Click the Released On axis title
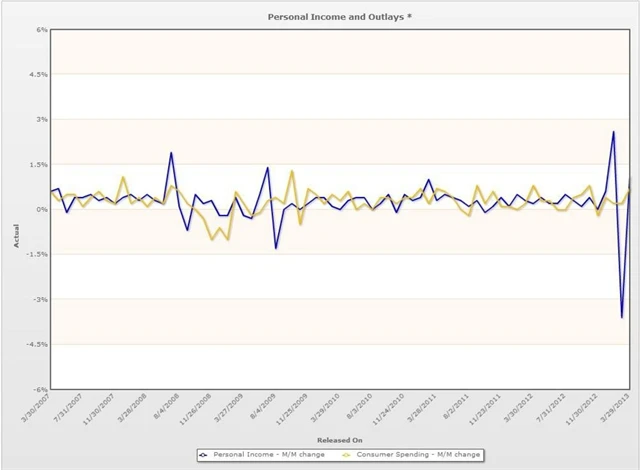 (340, 440)
